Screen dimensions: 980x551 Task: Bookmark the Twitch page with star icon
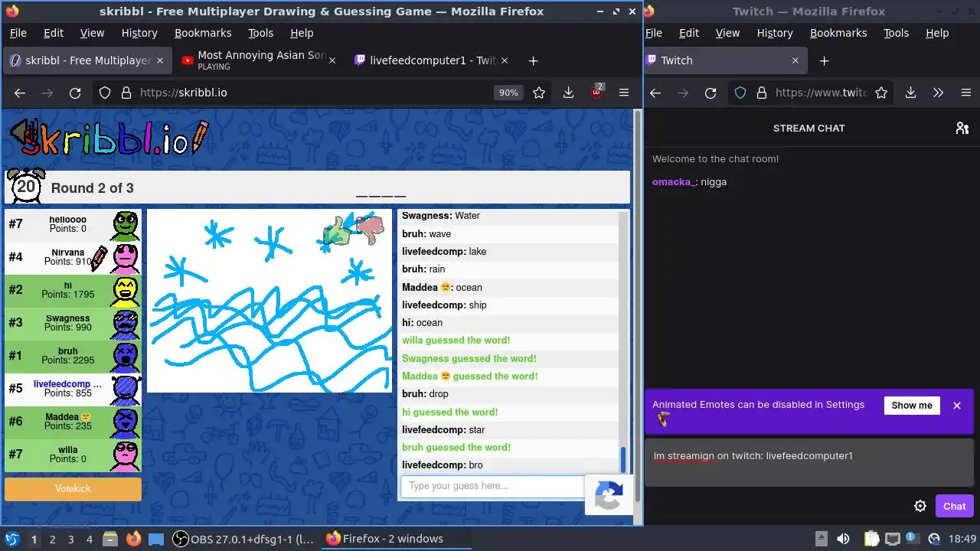point(881,93)
